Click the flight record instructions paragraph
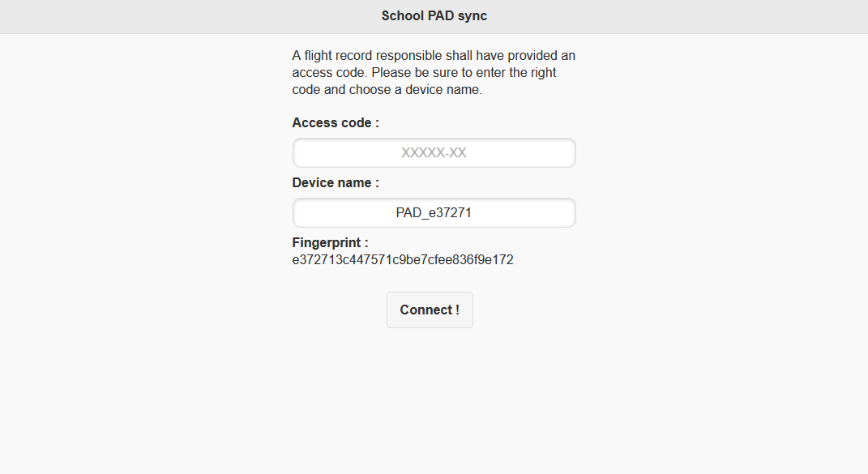The height and width of the screenshot is (474, 868). 434,73
